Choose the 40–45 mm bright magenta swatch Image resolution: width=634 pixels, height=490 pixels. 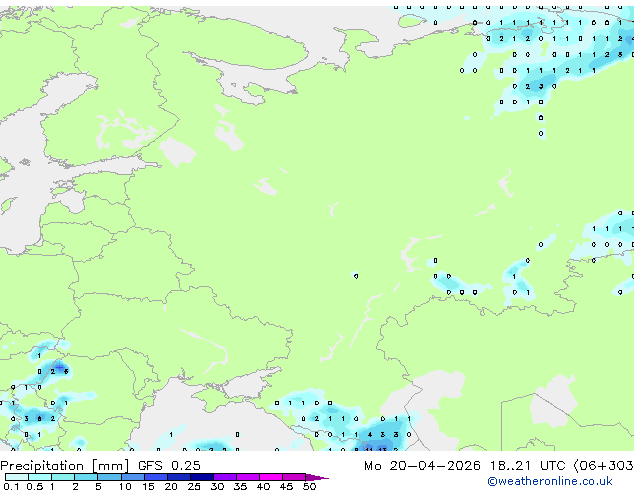point(271,477)
